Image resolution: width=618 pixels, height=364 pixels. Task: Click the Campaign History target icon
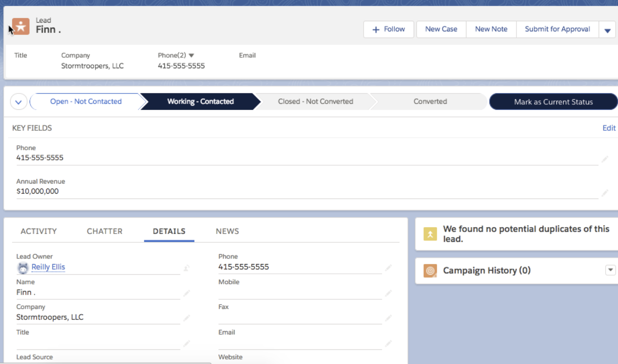click(x=430, y=271)
